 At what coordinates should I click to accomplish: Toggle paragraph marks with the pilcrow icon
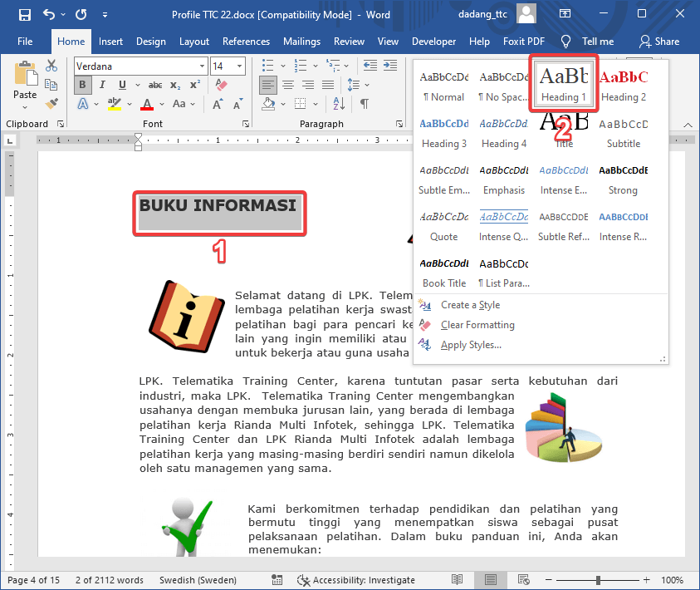click(x=365, y=103)
